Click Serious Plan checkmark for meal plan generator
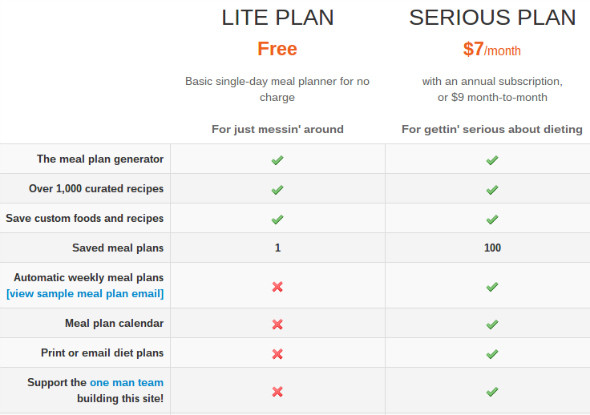The image size is (590, 415). (x=492, y=160)
